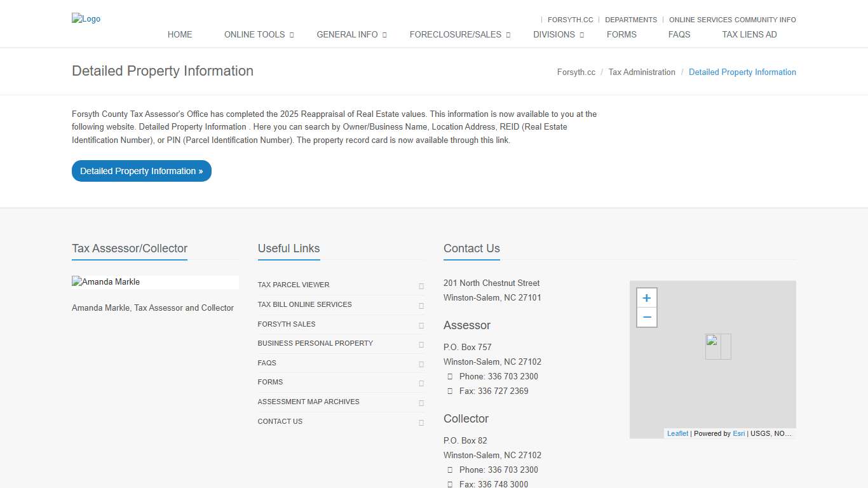Screen dimensions: 868x488
Task: Zoom out on the map
Action: (646, 317)
